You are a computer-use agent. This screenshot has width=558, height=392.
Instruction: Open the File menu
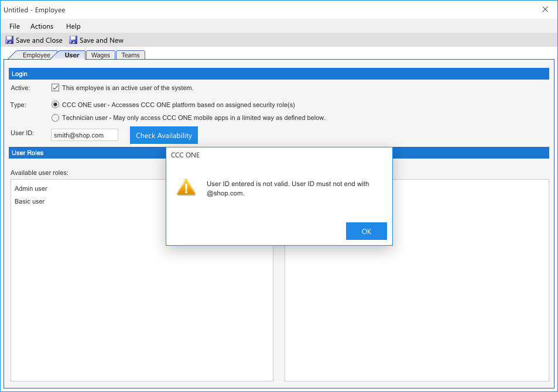point(15,26)
